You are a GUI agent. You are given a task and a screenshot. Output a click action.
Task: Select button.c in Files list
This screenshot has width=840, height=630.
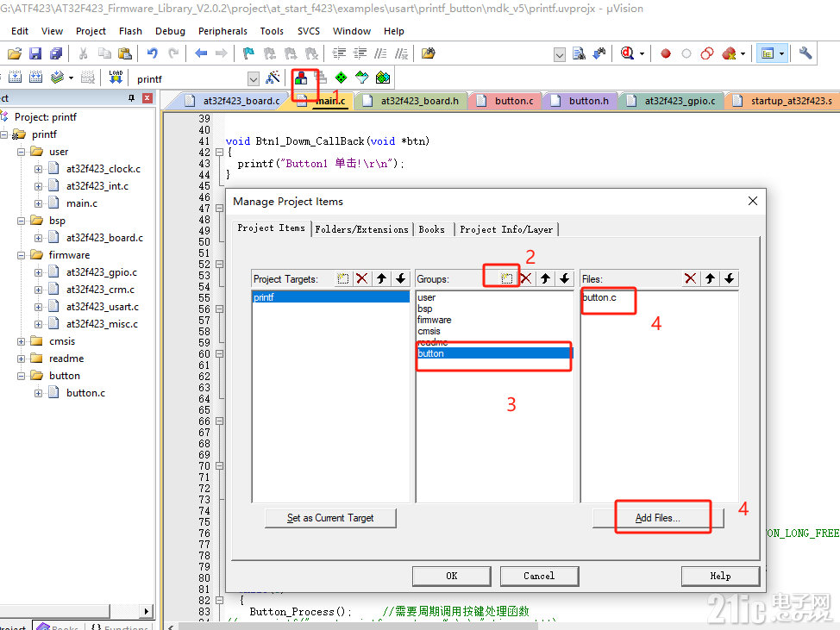click(599, 297)
